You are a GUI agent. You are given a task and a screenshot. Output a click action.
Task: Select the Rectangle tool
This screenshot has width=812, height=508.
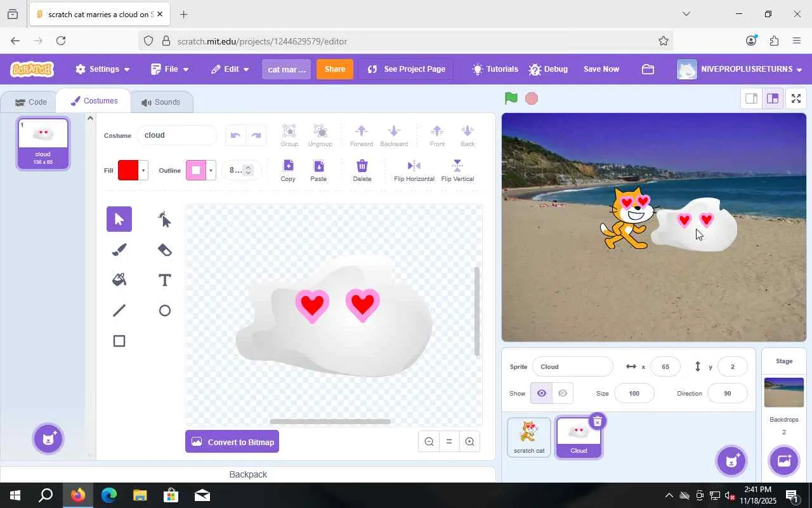pyautogui.click(x=119, y=341)
